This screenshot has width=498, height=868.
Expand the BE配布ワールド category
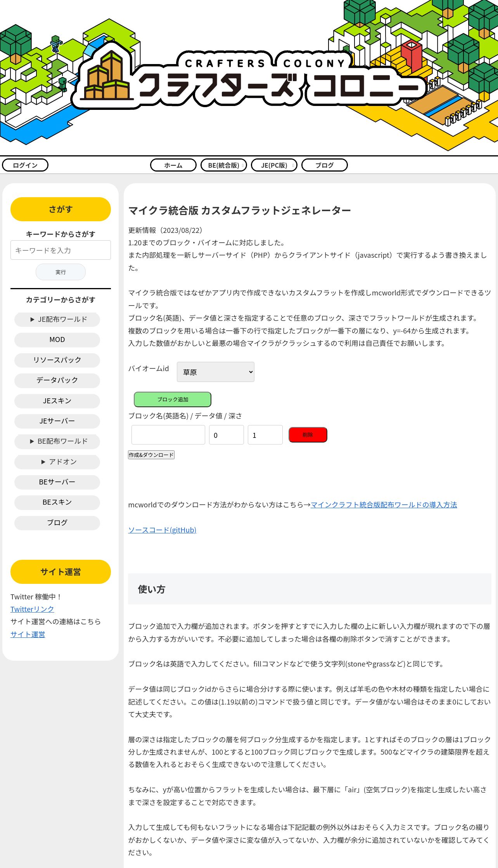[x=57, y=441]
